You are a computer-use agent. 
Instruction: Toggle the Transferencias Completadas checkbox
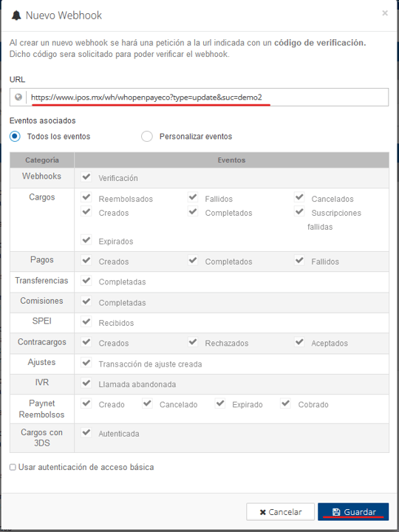(86, 281)
